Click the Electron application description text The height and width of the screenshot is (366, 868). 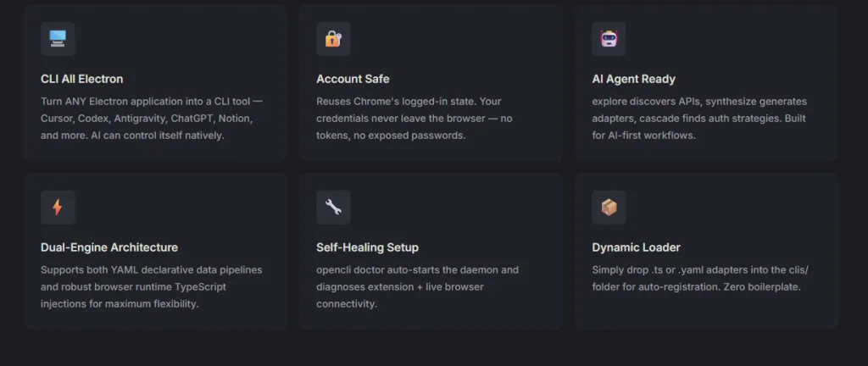[x=152, y=119]
